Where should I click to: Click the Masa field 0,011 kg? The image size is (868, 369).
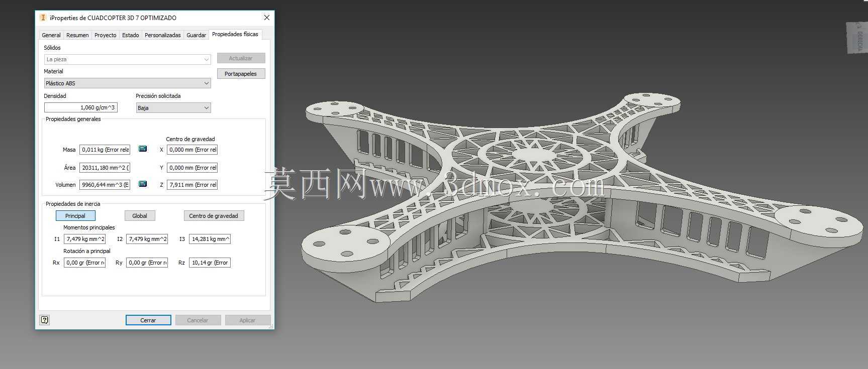coord(105,150)
